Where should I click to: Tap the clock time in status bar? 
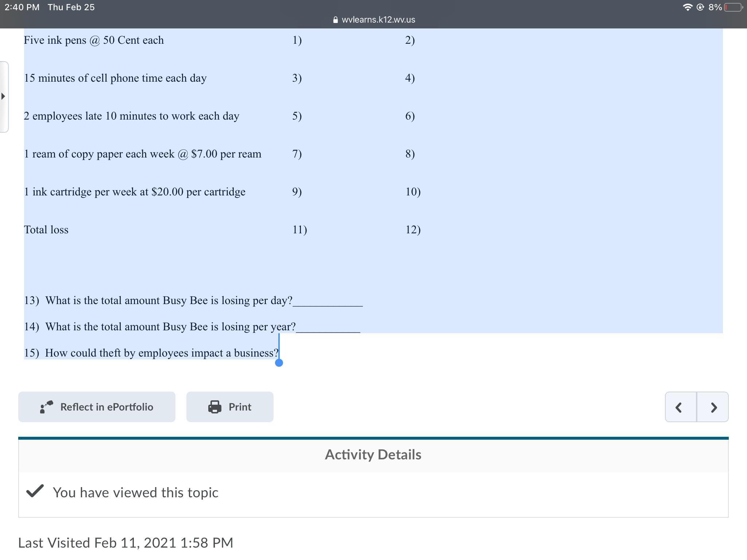coord(22,7)
